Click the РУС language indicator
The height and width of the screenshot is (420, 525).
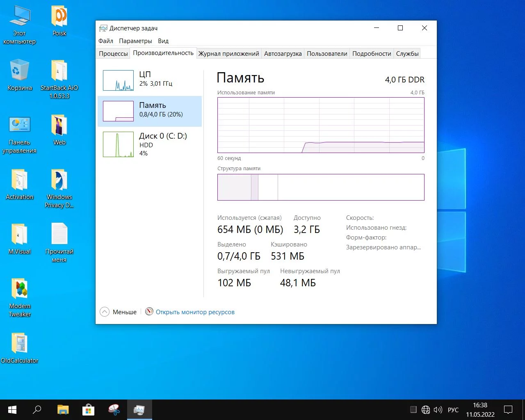coord(453,410)
